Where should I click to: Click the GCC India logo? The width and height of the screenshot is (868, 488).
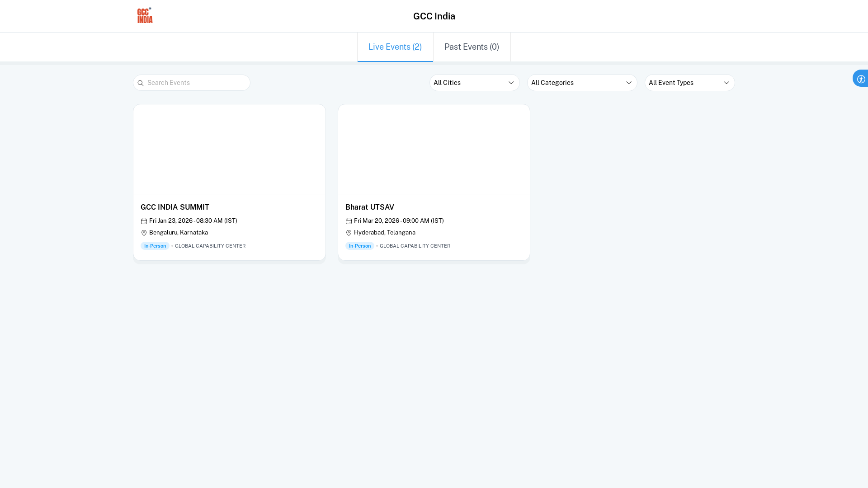[145, 15]
